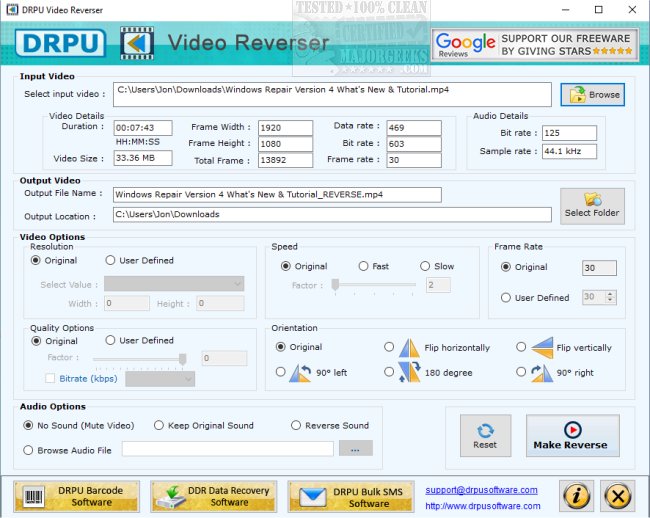Click the Frame Height field 1080
This screenshot has width=650, height=518.
(x=285, y=144)
